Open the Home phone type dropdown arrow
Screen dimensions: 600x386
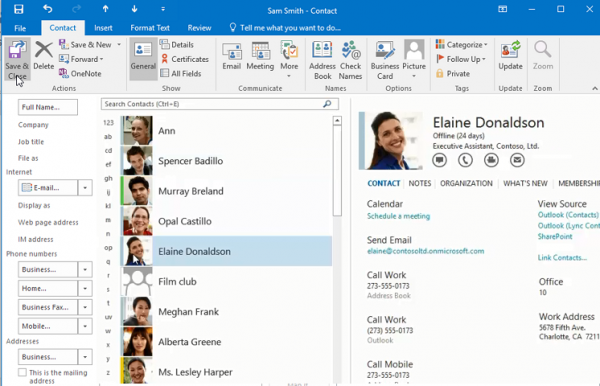(85, 288)
